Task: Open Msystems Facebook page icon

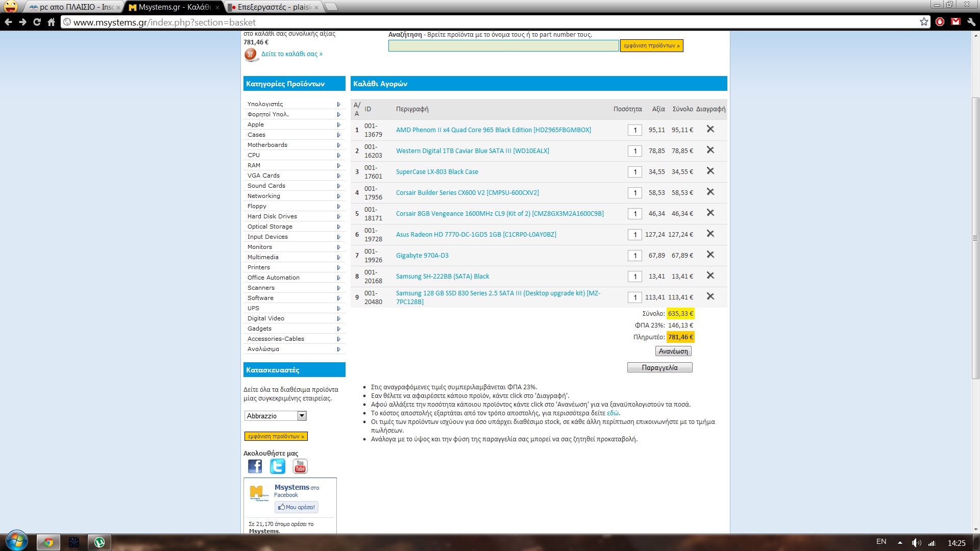Action: click(x=255, y=466)
